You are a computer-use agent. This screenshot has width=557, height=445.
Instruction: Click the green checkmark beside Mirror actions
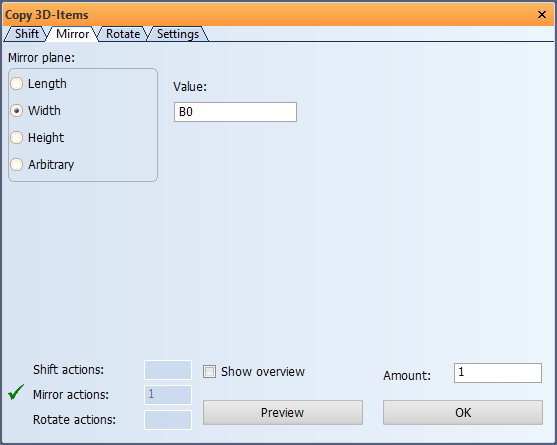(16, 392)
